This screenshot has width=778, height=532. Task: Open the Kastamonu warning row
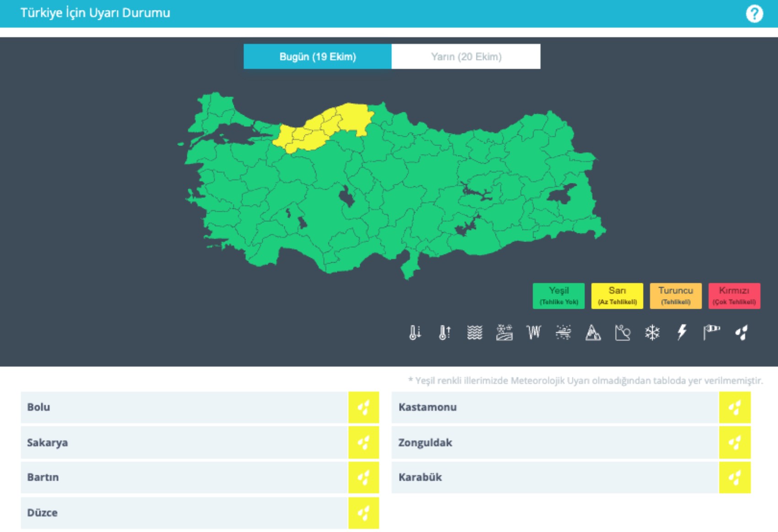[x=555, y=407]
